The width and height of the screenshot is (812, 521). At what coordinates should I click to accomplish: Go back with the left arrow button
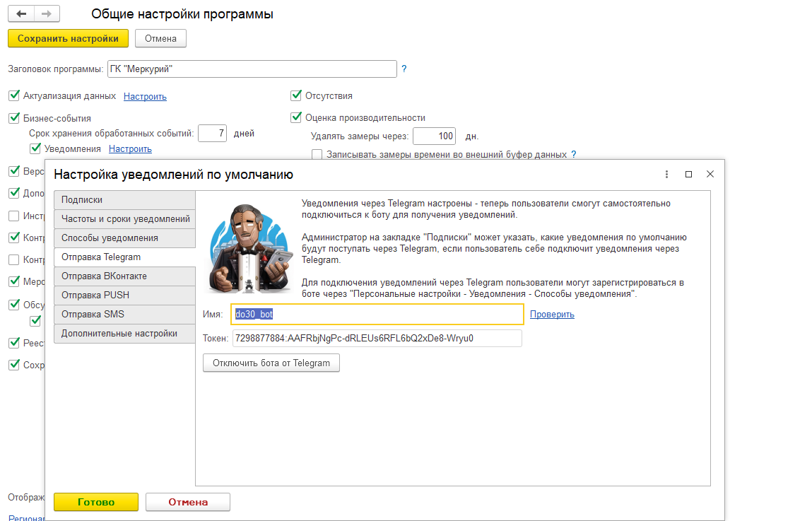pos(21,14)
